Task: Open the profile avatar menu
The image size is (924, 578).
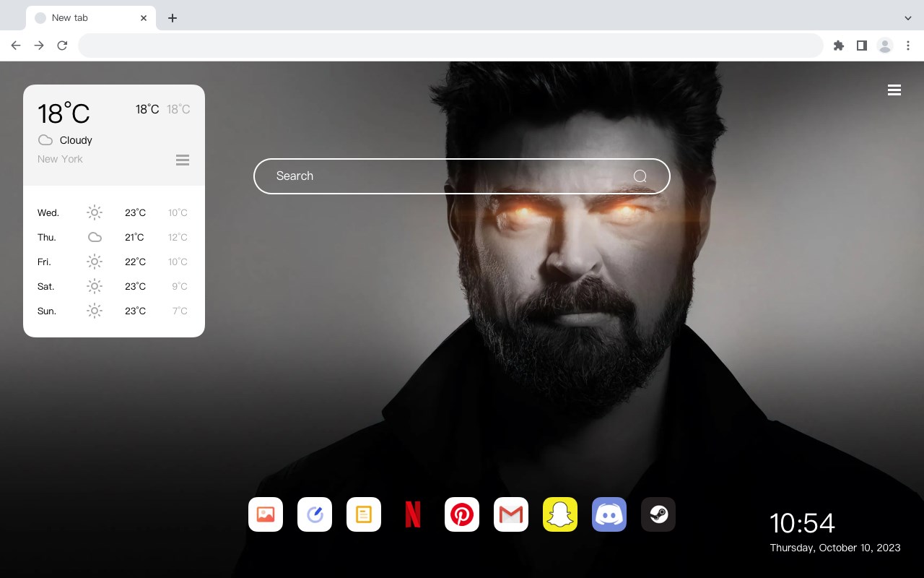Action: pyautogui.click(x=885, y=46)
